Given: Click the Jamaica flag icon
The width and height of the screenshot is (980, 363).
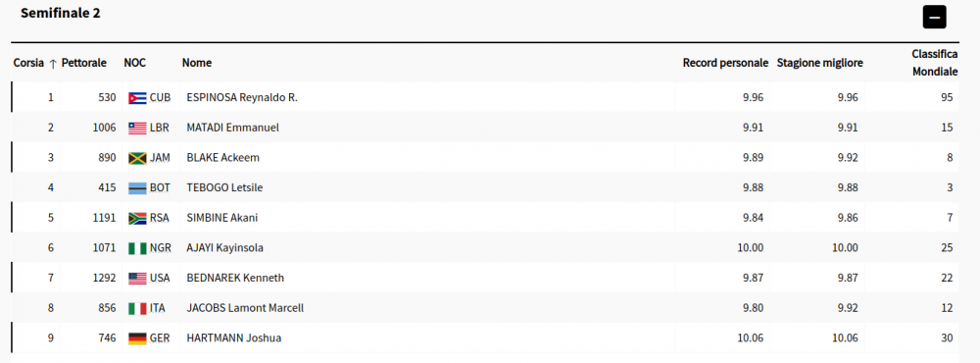Looking at the screenshot, I should 137,158.
